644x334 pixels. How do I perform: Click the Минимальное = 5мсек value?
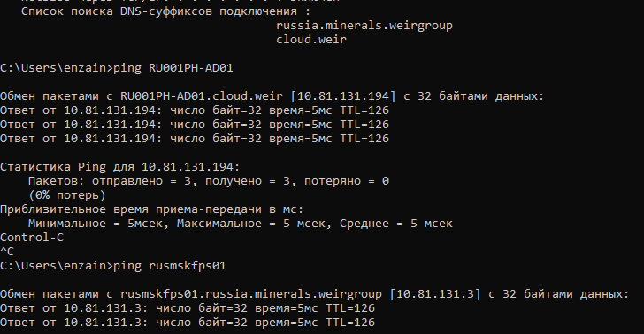[x=96, y=224]
